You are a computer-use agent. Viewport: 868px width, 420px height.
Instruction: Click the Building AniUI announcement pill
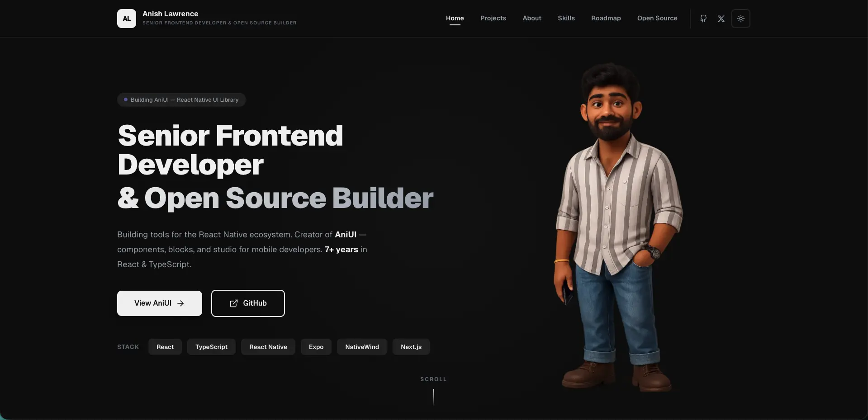pyautogui.click(x=181, y=100)
